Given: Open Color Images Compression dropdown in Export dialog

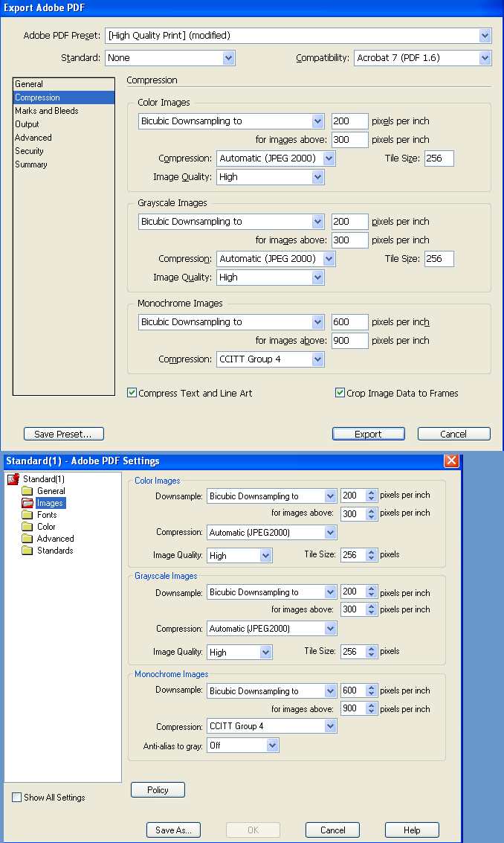Looking at the screenshot, I should (277, 158).
